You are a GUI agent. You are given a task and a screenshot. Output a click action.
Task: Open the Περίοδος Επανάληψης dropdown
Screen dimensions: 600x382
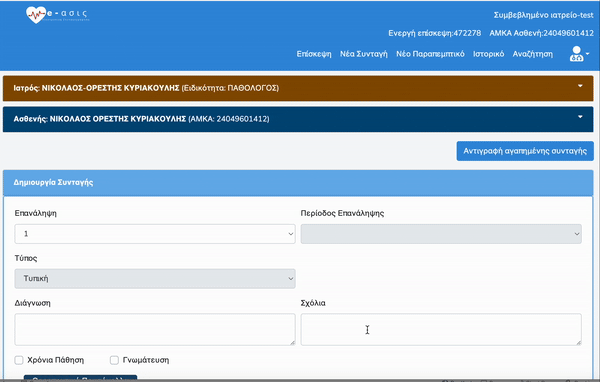click(441, 234)
